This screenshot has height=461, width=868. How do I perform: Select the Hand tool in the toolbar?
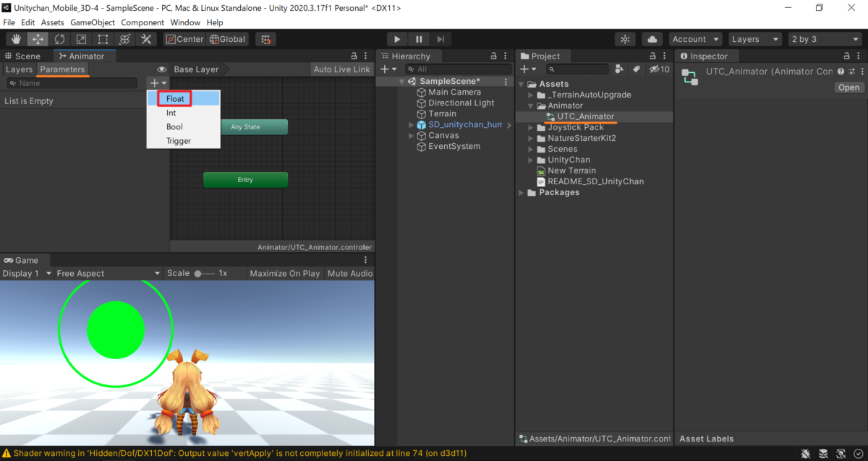16,39
